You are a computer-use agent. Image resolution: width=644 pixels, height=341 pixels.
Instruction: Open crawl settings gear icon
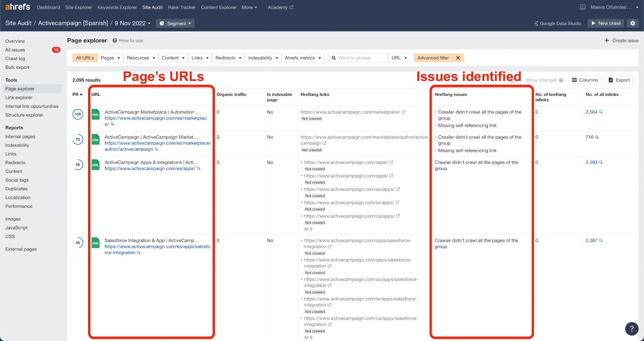point(633,23)
